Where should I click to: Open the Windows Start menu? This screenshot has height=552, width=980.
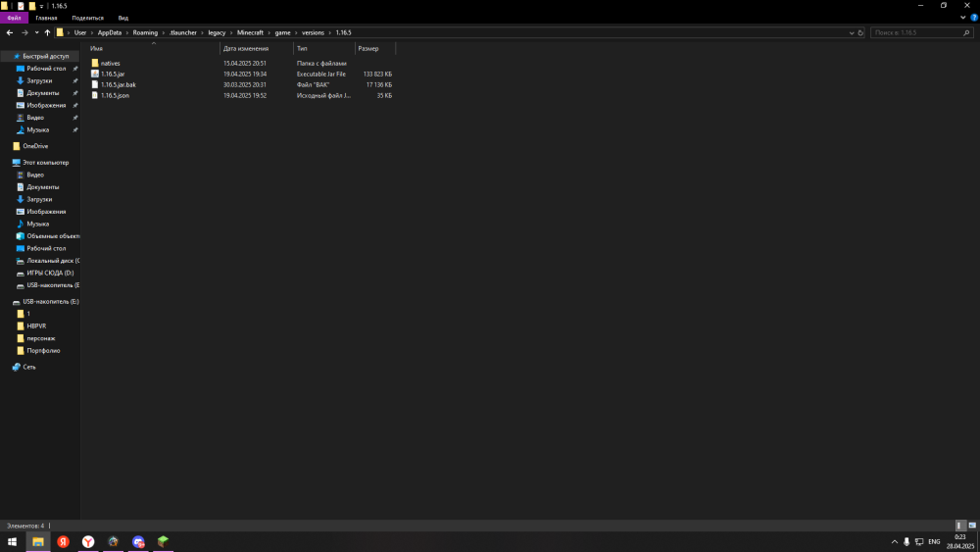click(x=12, y=542)
